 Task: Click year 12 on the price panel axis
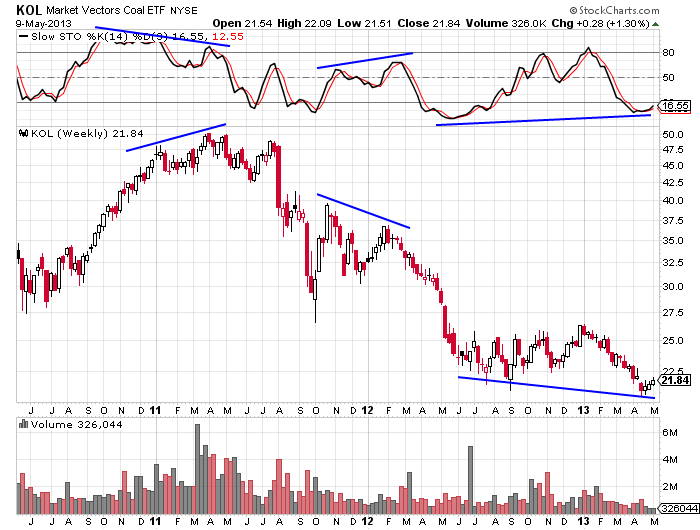coord(367,410)
